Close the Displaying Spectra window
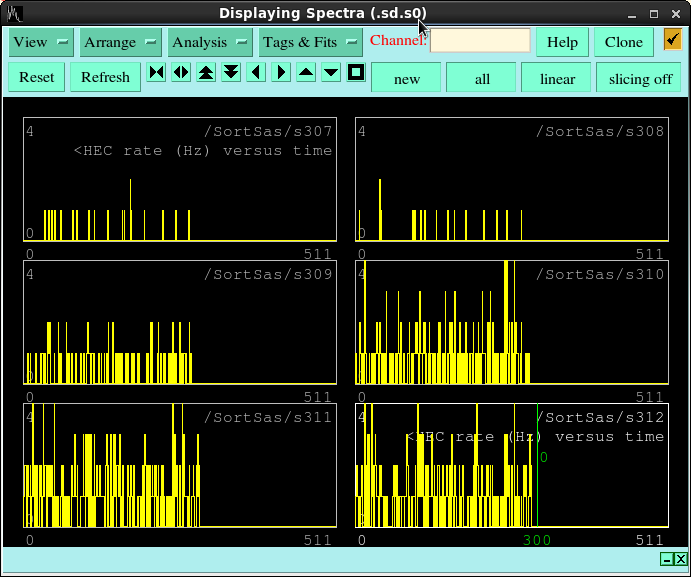 tap(676, 14)
